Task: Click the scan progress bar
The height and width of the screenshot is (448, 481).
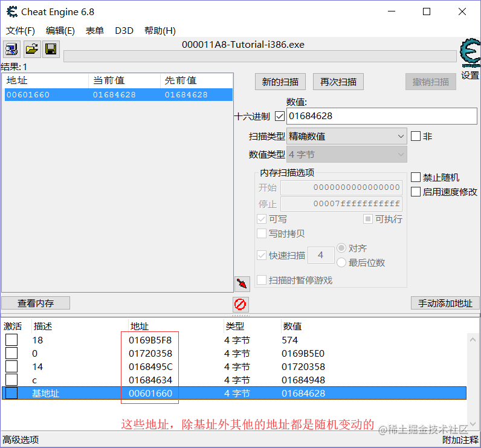Action: (260, 56)
